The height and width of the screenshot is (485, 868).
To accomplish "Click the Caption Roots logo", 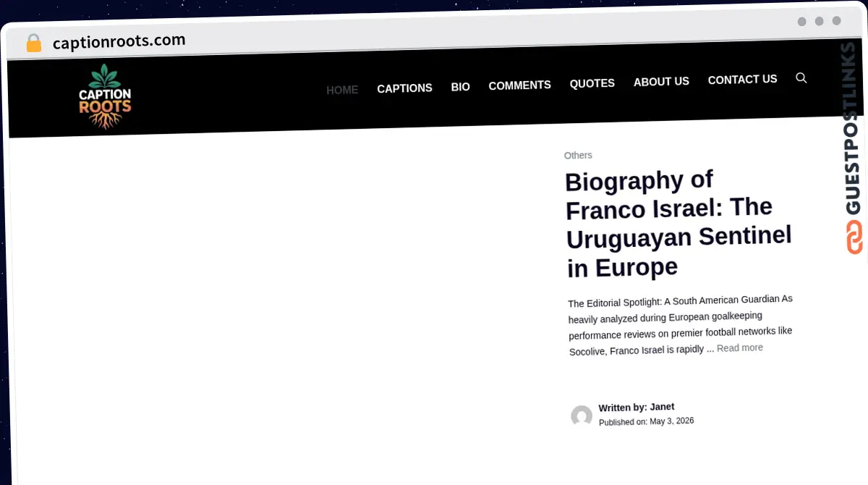I will 106,97.
